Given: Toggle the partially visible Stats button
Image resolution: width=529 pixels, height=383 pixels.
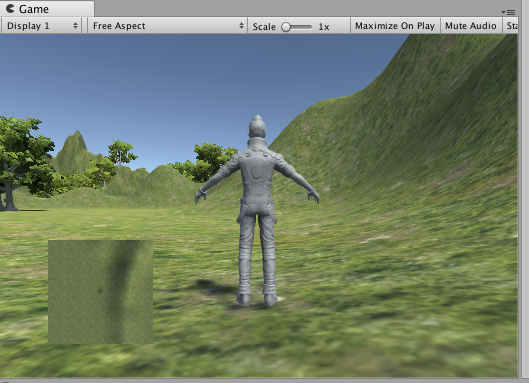Looking at the screenshot, I should click(511, 26).
